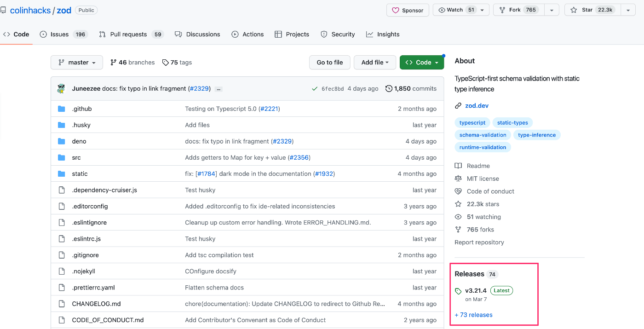The width and height of the screenshot is (644, 329).
Task: Click the Go to file button
Action: pos(330,63)
